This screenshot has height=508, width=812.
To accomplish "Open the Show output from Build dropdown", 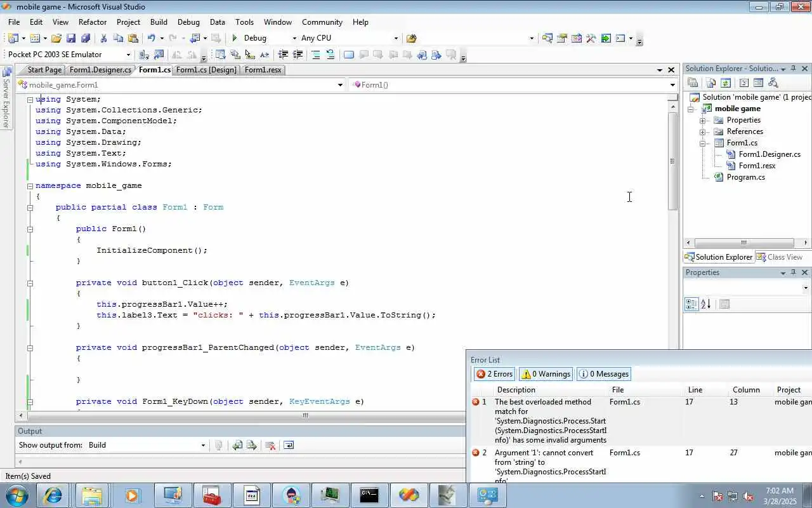I will [x=203, y=445].
